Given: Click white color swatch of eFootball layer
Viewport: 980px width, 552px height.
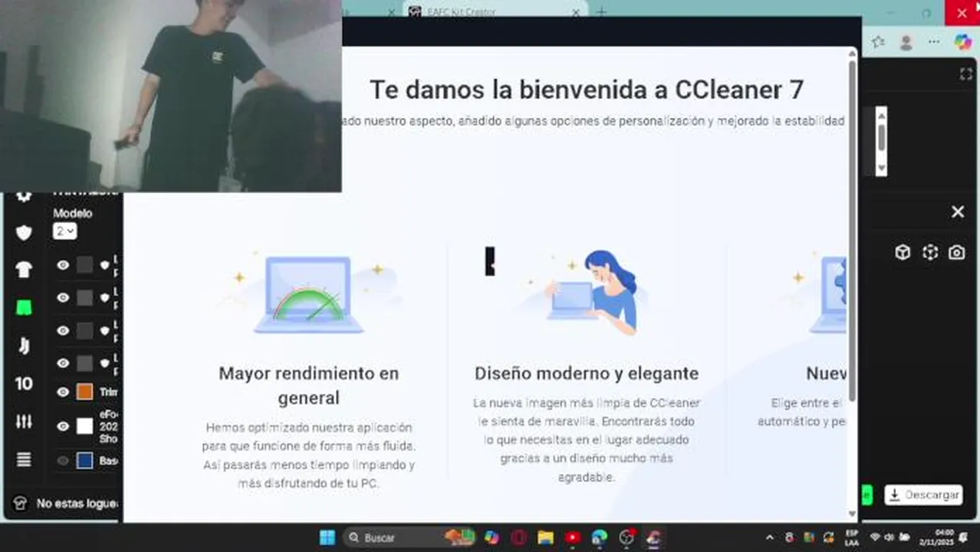Looking at the screenshot, I should [x=84, y=426].
